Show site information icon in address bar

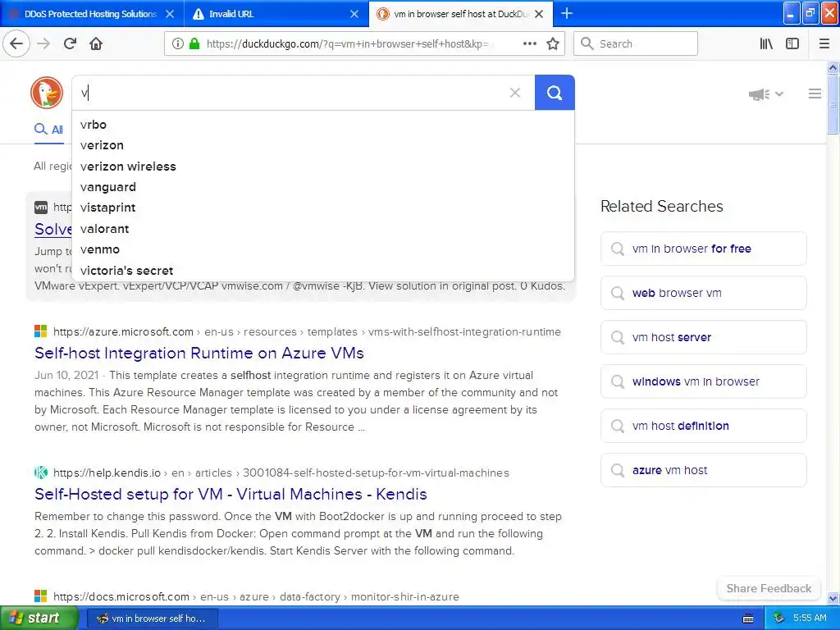[177, 43]
